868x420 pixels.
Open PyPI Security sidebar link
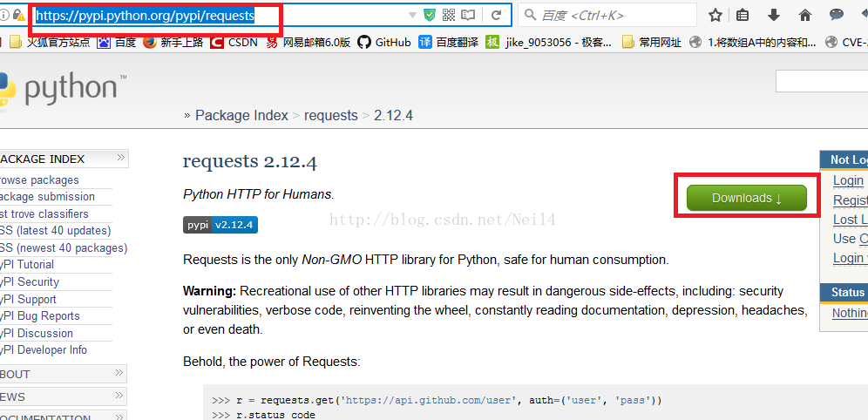click(x=29, y=281)
